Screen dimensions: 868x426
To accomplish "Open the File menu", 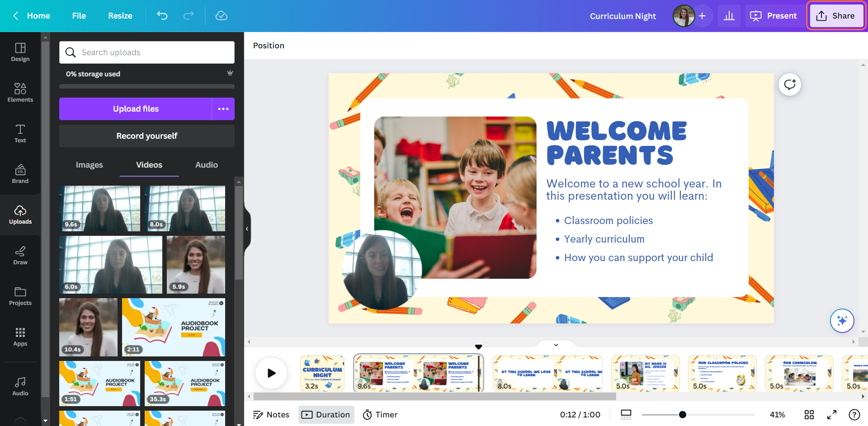I will coord(79,16).
